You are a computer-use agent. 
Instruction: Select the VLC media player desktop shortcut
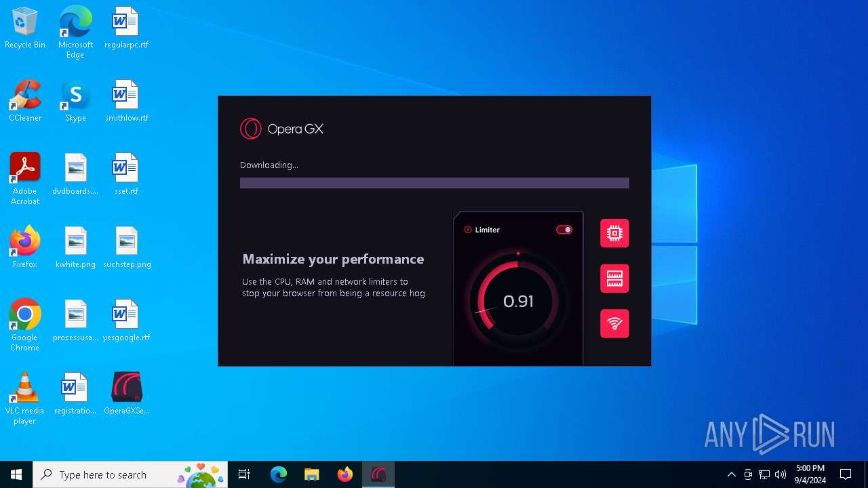pyautogui.click(x=25, y=399)
